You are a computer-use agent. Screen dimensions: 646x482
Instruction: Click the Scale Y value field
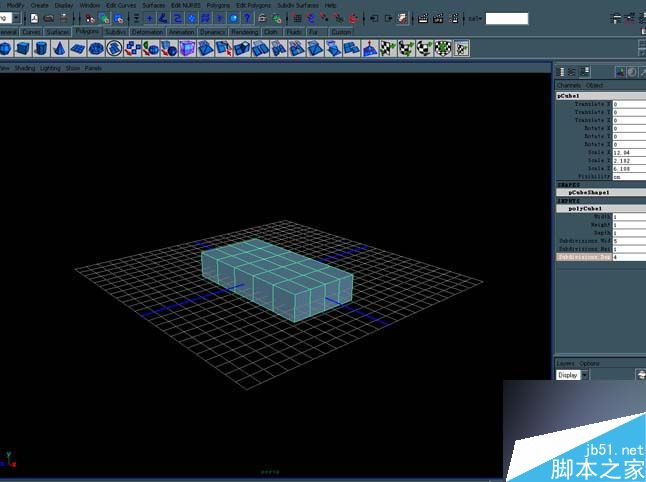629,161
